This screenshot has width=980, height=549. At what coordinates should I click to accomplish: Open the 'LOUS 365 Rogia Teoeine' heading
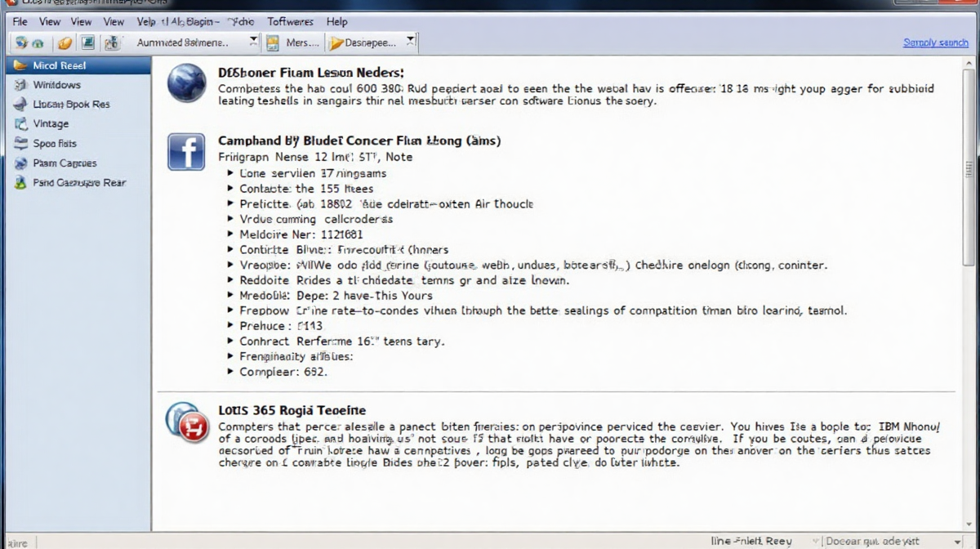tap(292, 410)
